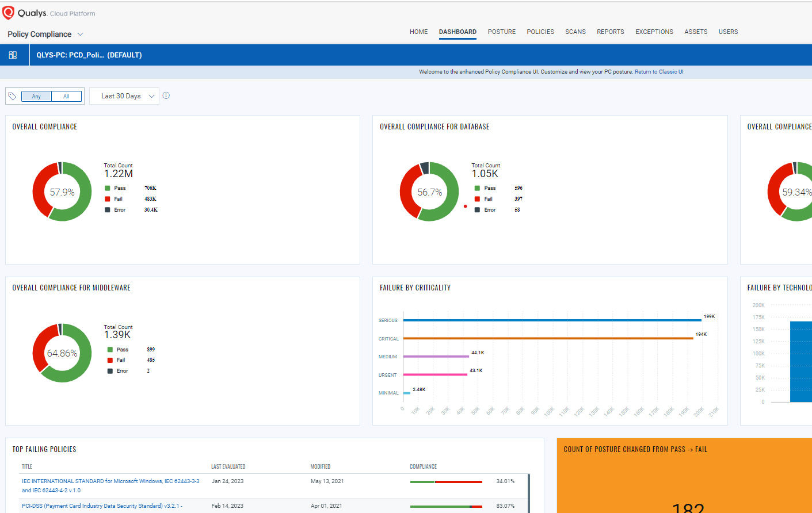Open the dashboard switcher grid icon
Image resolution: width=812 pixels, height=513 pixels.
pyautogui.click(x=13, y=55)
